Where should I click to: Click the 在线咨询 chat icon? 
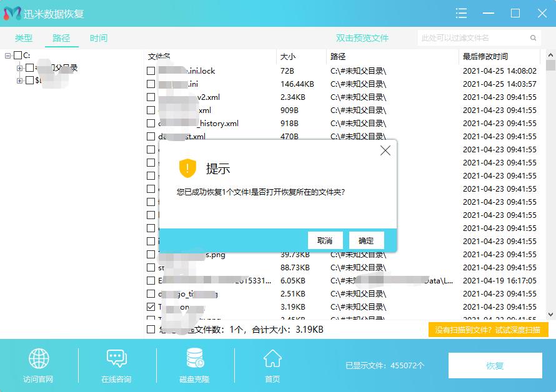click(116, 358)
